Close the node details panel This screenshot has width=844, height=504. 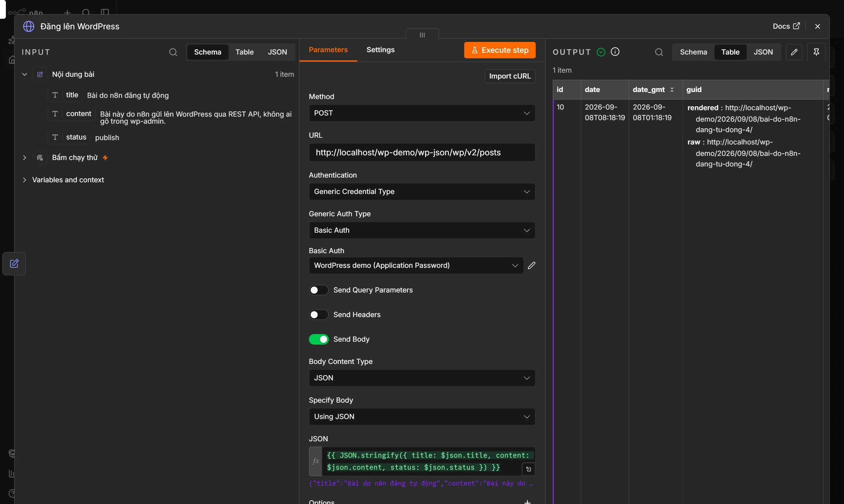817,26
